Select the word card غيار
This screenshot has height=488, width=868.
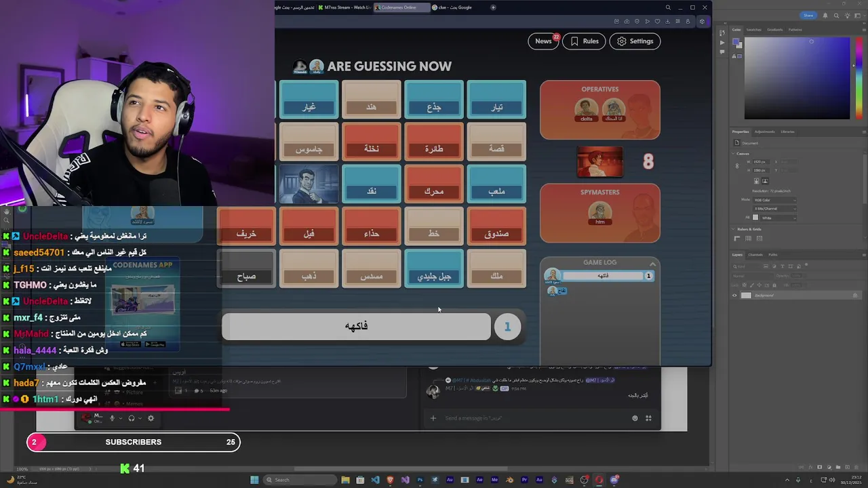point(309,100)
